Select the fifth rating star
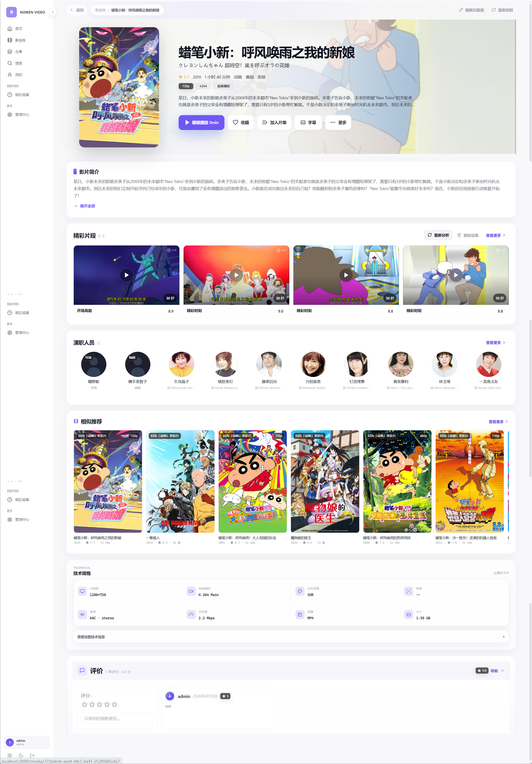 pyautogui.click(x=114, y=704)
